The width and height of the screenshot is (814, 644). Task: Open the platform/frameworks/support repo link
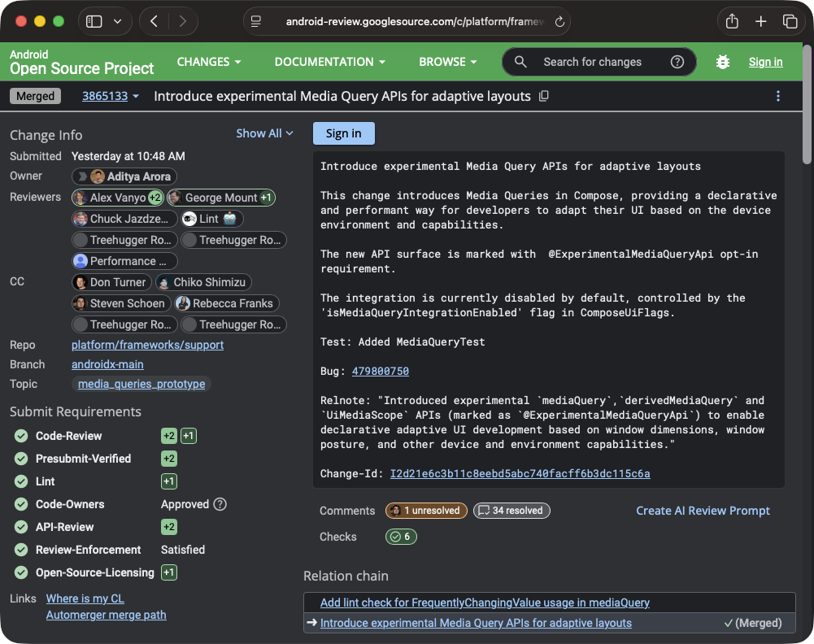tap(147, 345)
